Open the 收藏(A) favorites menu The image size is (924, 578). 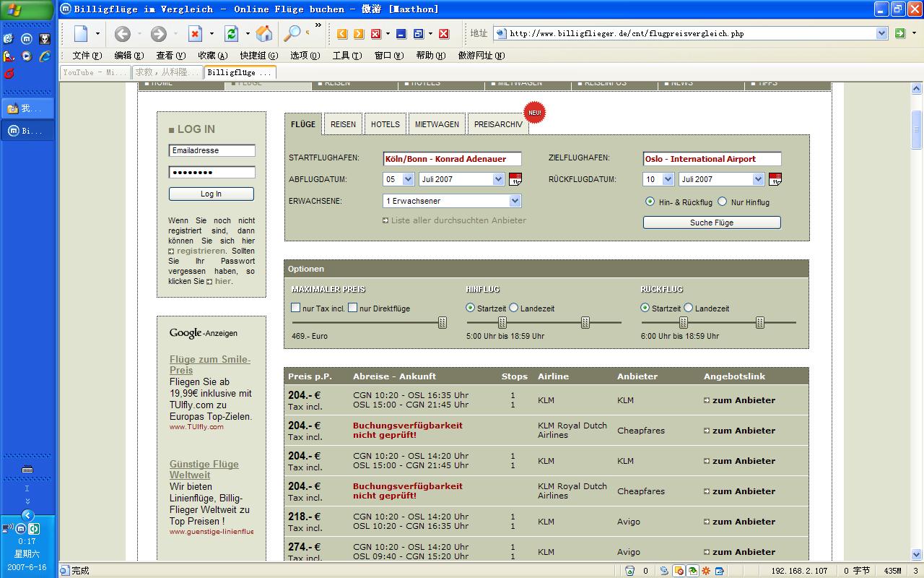click(212, 56)
